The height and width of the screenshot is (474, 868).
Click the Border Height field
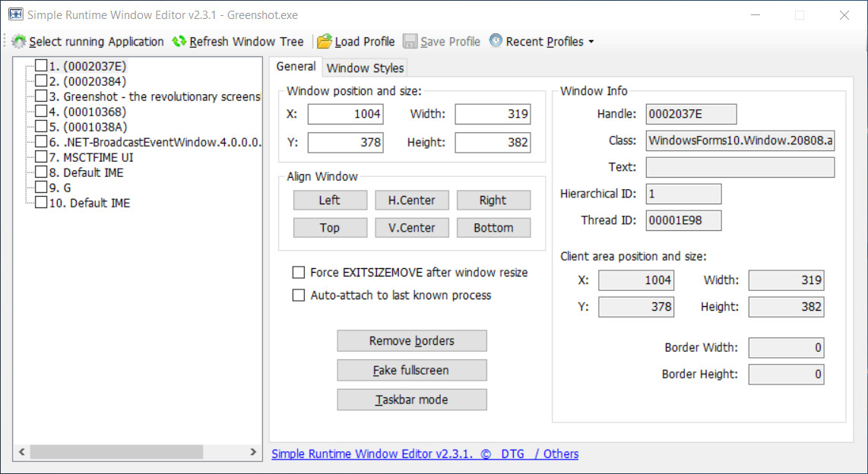[786, 374]
